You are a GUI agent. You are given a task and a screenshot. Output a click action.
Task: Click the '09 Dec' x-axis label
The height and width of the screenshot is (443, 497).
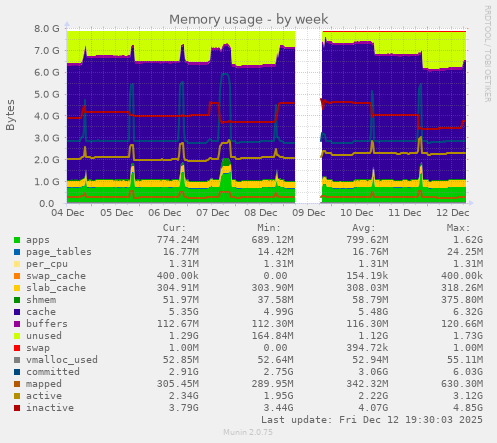(x=309, y=213)
